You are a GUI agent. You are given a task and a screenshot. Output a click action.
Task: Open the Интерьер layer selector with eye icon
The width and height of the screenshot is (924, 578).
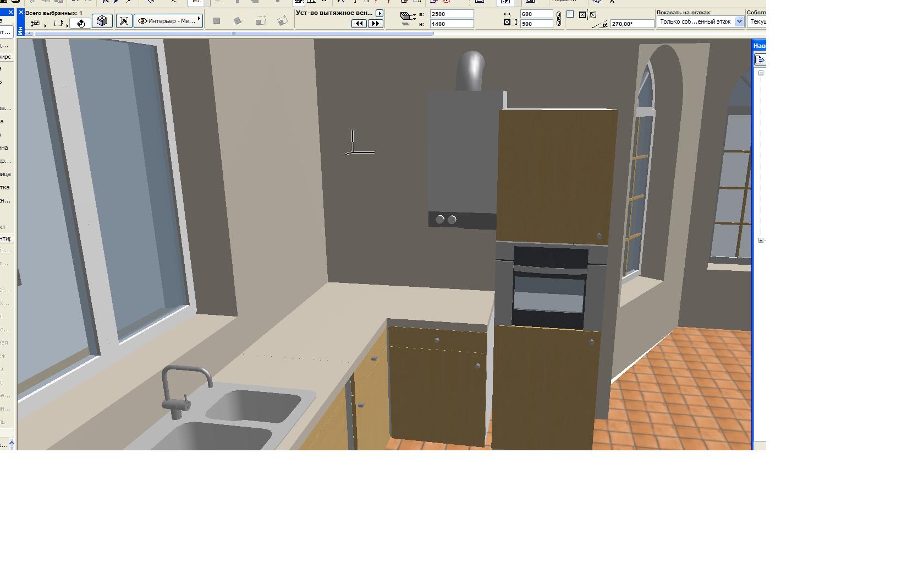169,21
